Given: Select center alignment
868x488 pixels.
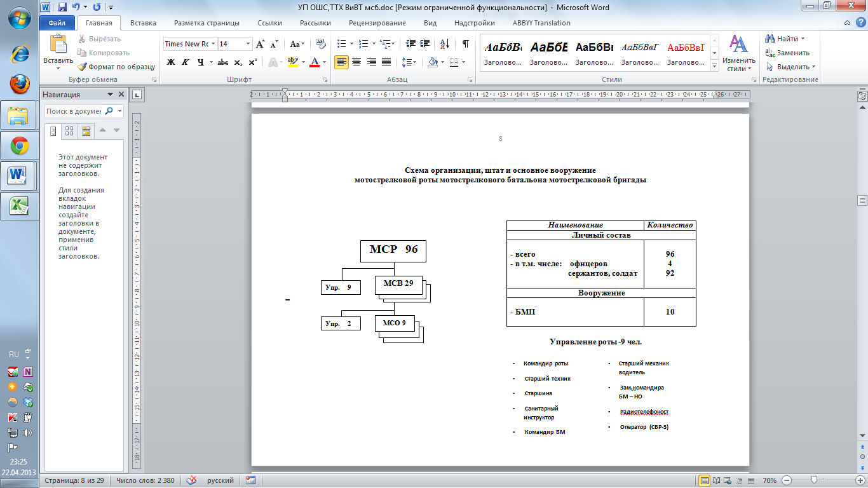Looking at the screenshot, I should point(356,62).
